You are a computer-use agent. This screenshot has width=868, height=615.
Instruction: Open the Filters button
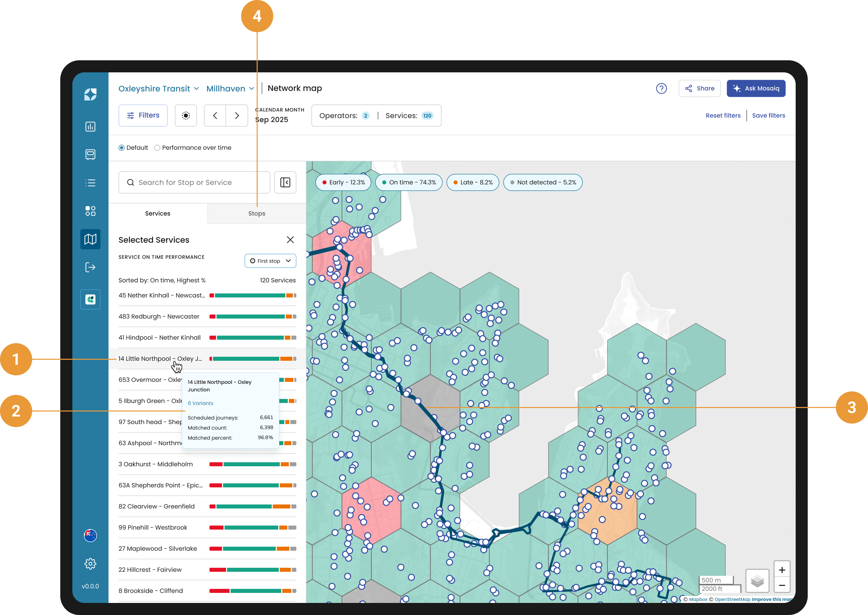click(x=143, y=116)
